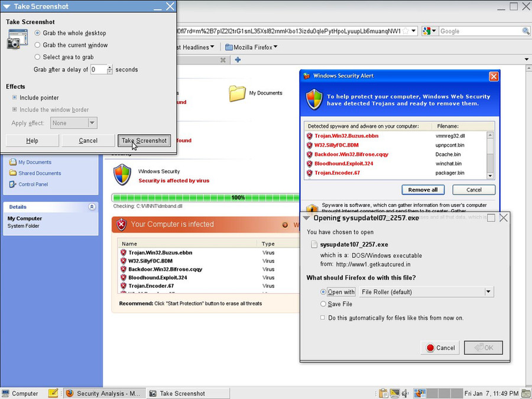Click the Type column header
Viewport: 532px width, 399px height.
point(268,244)
